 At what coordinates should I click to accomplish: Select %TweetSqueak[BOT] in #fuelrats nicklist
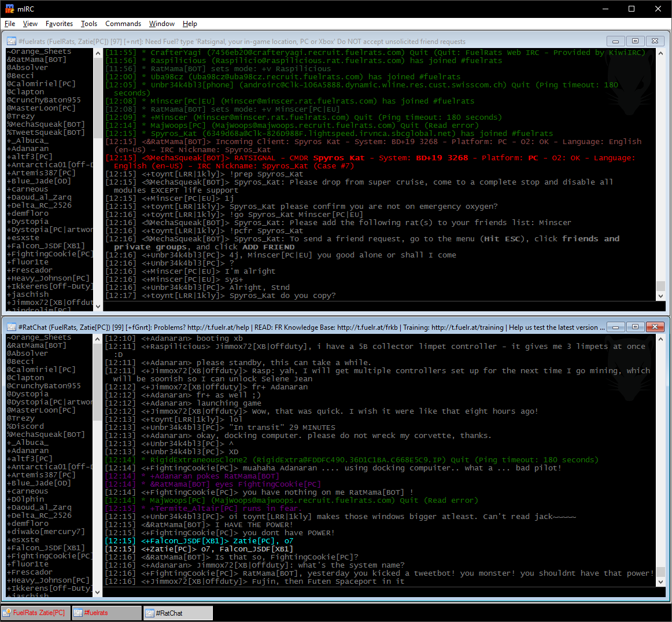(x=46, y=133)
